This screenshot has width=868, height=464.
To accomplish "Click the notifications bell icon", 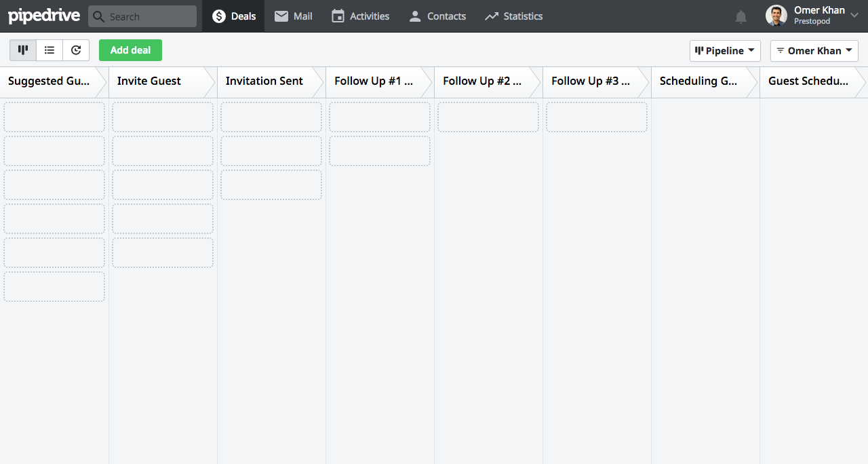I will 741,17.
